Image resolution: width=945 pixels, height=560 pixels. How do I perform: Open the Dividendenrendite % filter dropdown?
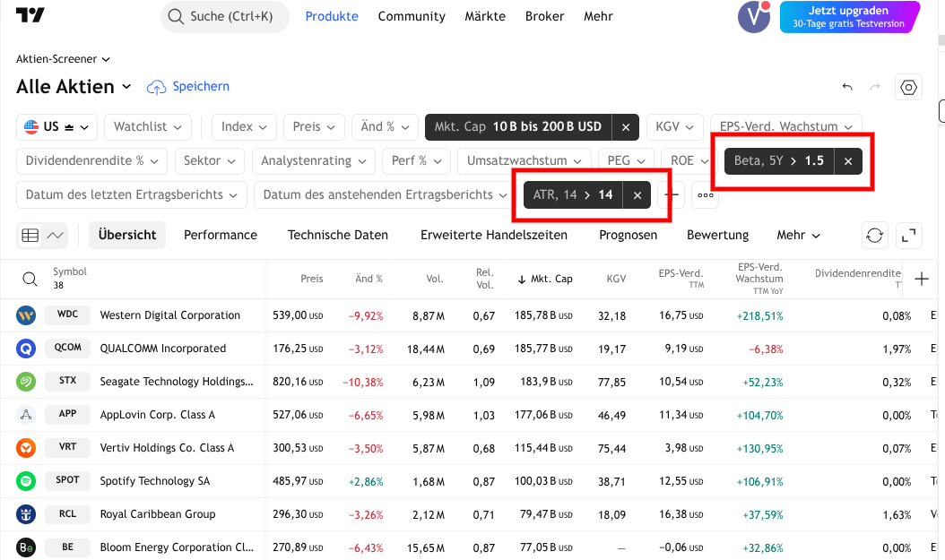tap(91, 160)
